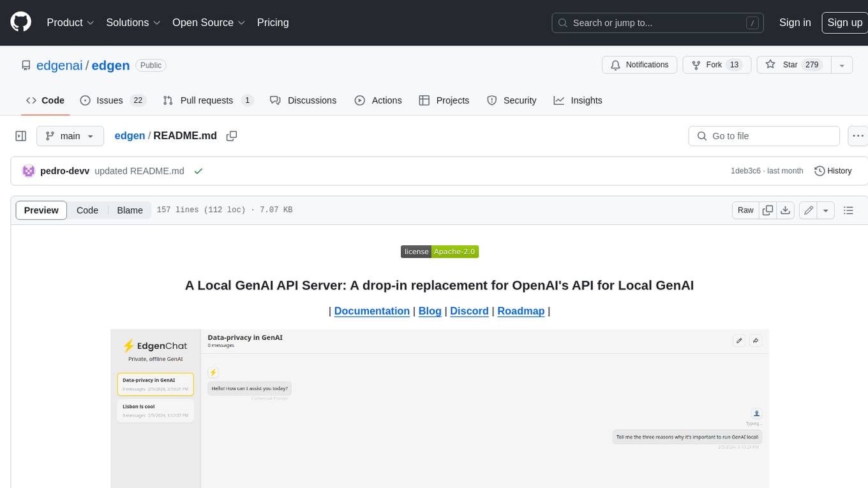Expand more edit options dropdown
The width and height of the screenshot is (868, 488).
826,210
